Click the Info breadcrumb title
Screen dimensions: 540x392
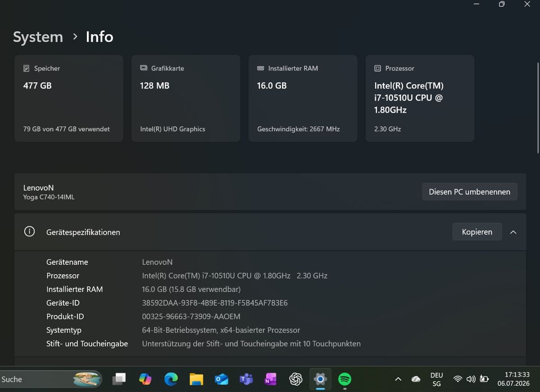99,37
